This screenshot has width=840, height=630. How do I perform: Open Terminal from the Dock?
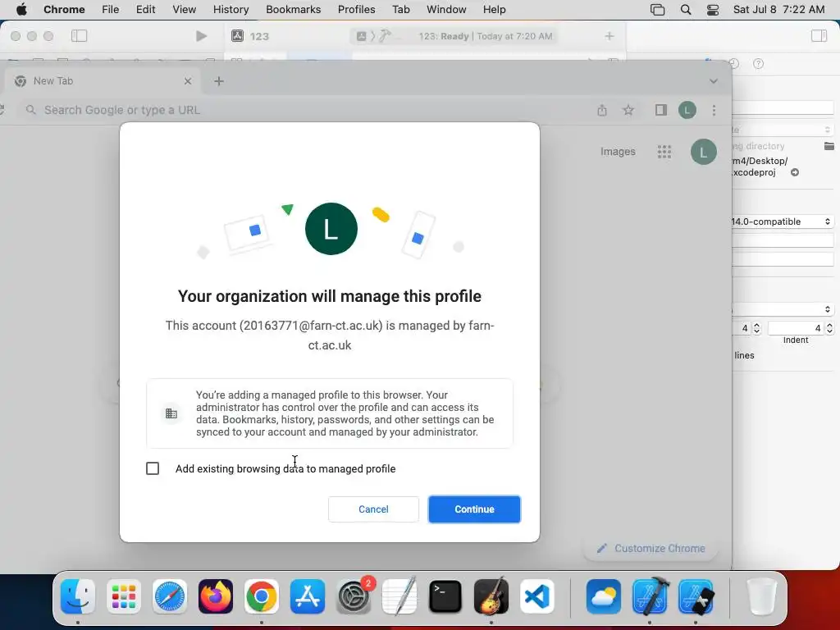[445, 596]
